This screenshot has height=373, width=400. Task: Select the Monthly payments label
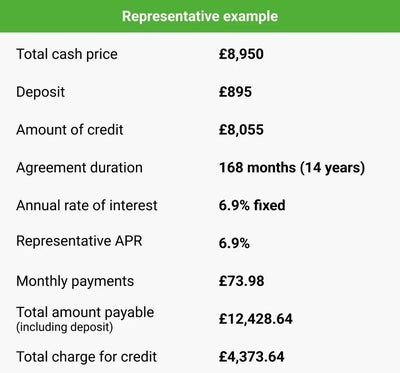[75, 281]
